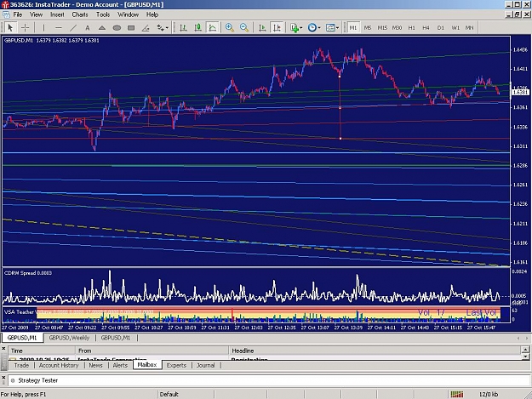Open the Insert menu

pos(57,14)
